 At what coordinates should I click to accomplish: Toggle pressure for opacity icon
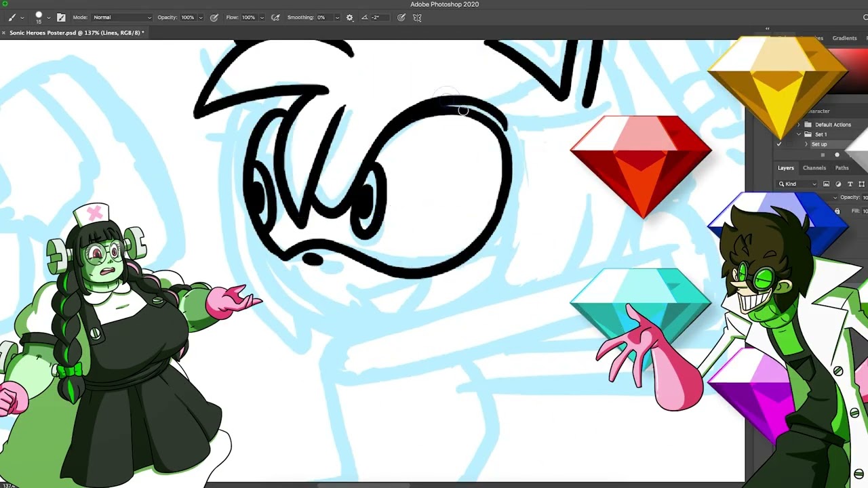coord(214,18)
